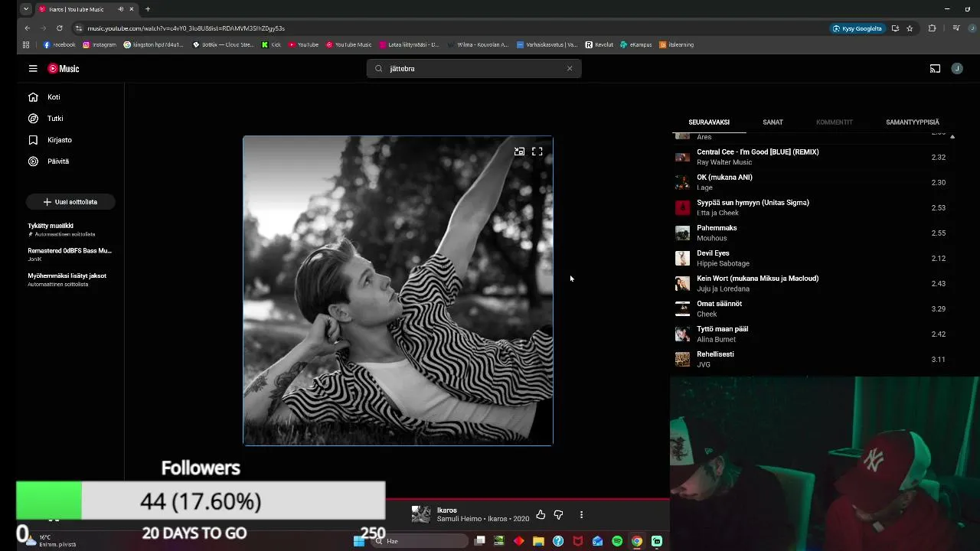Open Koti in the sidebar
The image size is (980, 551).
(x=44, y=97)
